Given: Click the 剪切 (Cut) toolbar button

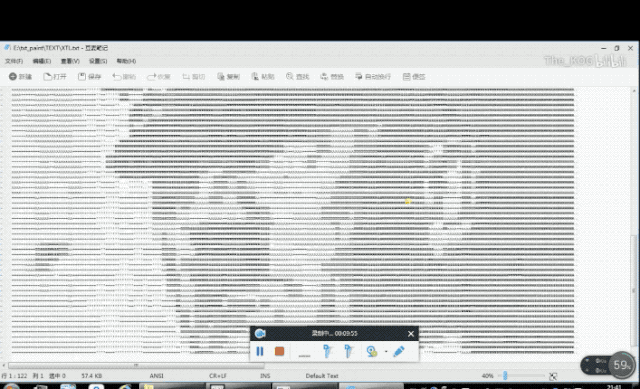Looking at the screenshot, I should (x=193, y=76).
